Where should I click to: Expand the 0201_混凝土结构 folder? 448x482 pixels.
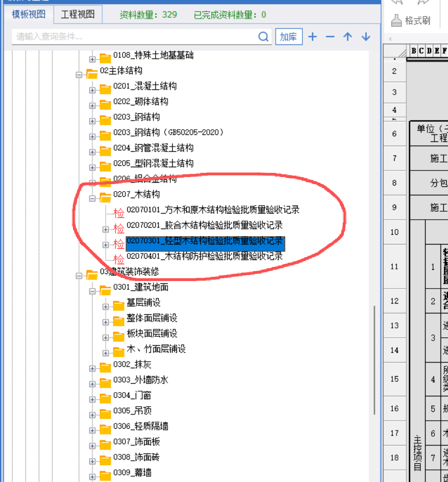(92, 89)
